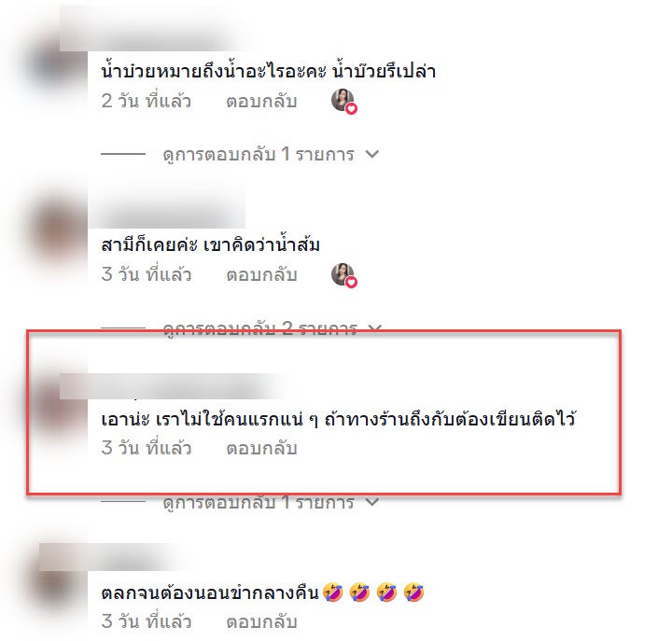Open blurred username above เอาน่ะ comment
This screenshot has height=641, width=672.
[172, 386]
